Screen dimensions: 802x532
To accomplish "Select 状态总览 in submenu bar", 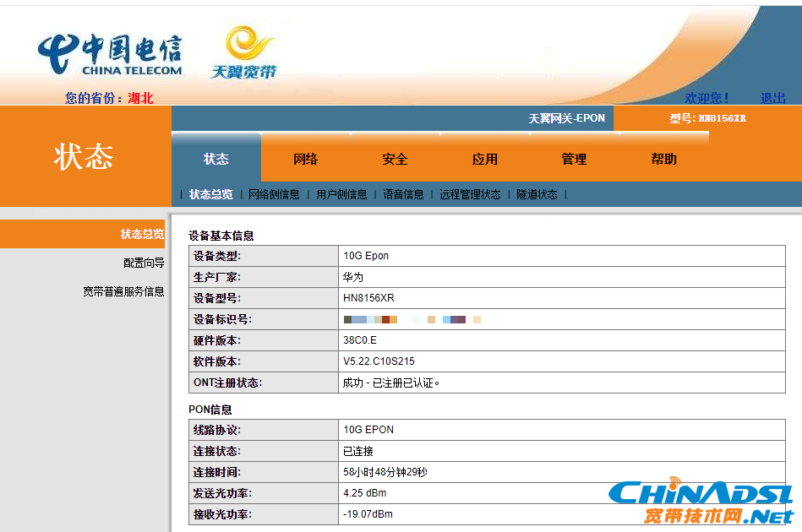I will [x=210, y=195].
